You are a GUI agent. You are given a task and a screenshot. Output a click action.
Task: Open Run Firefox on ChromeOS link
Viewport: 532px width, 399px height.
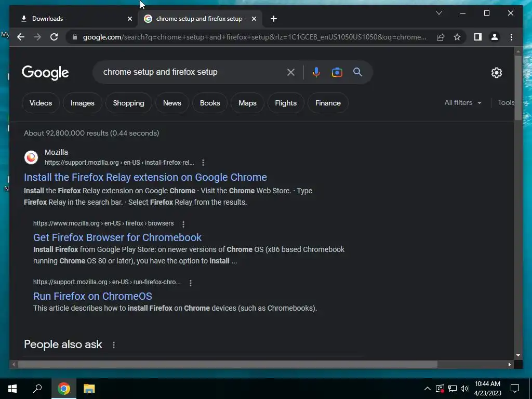pyautogui.click(x=92, y=296)
